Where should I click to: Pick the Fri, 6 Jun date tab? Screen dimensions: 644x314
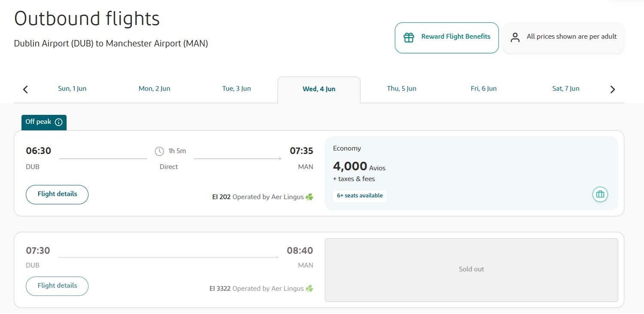point(483,89)
